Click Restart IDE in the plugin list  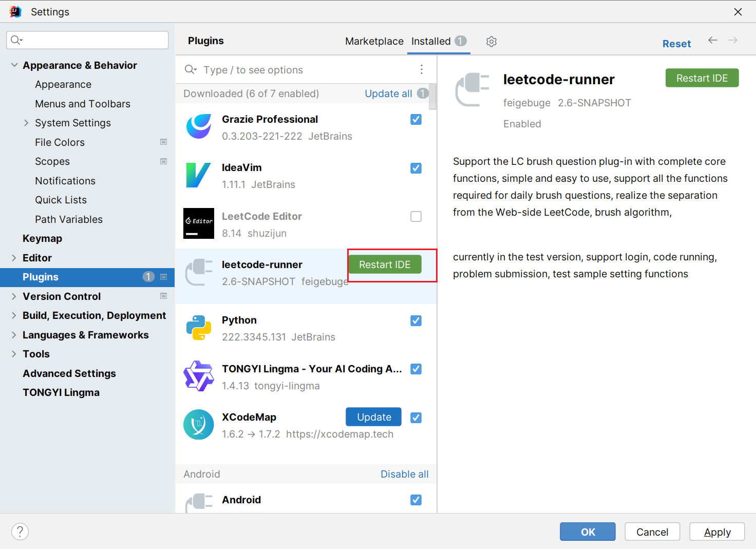tap(385, 264)
